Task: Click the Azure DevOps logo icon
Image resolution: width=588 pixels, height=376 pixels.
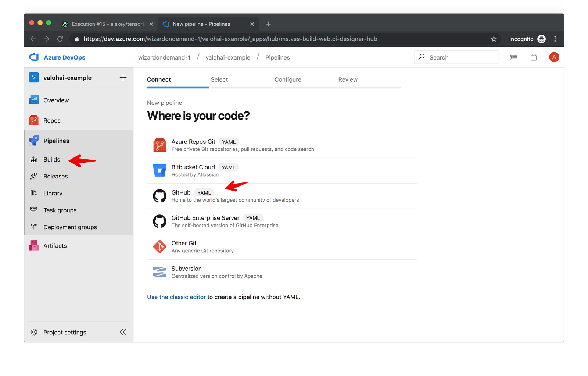Action: (34, 57)
